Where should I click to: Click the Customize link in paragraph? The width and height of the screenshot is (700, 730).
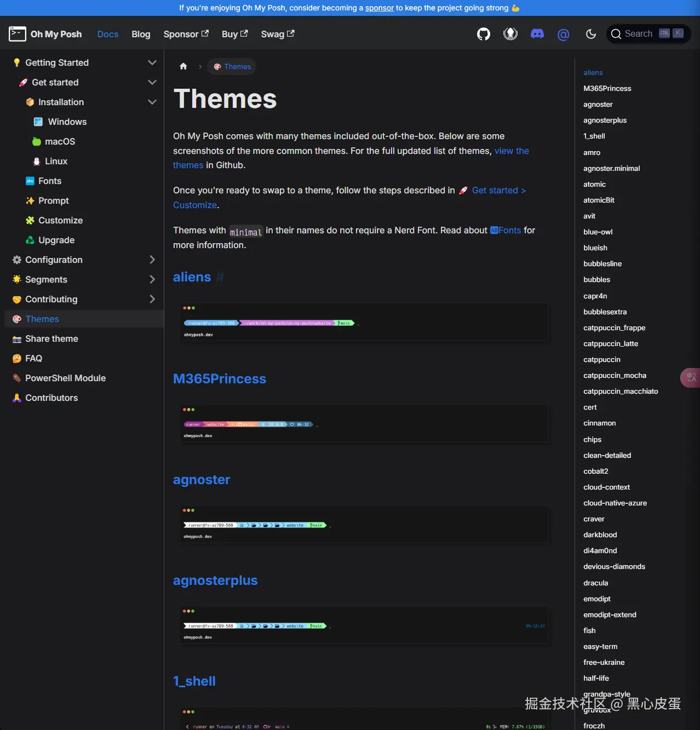click(x=195, y=205)
